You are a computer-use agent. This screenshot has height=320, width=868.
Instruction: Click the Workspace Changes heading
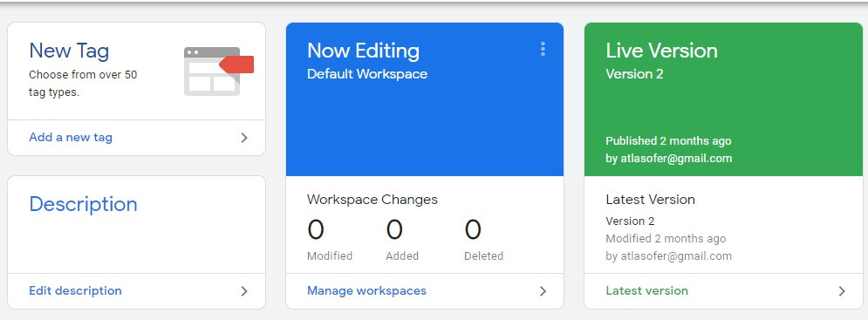click(372, 200)
